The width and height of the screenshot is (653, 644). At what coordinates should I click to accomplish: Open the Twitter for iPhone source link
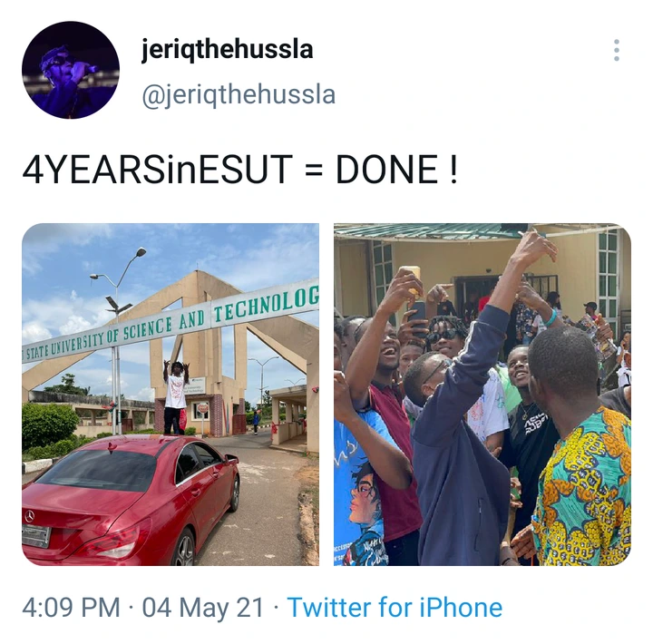point(395,607)
